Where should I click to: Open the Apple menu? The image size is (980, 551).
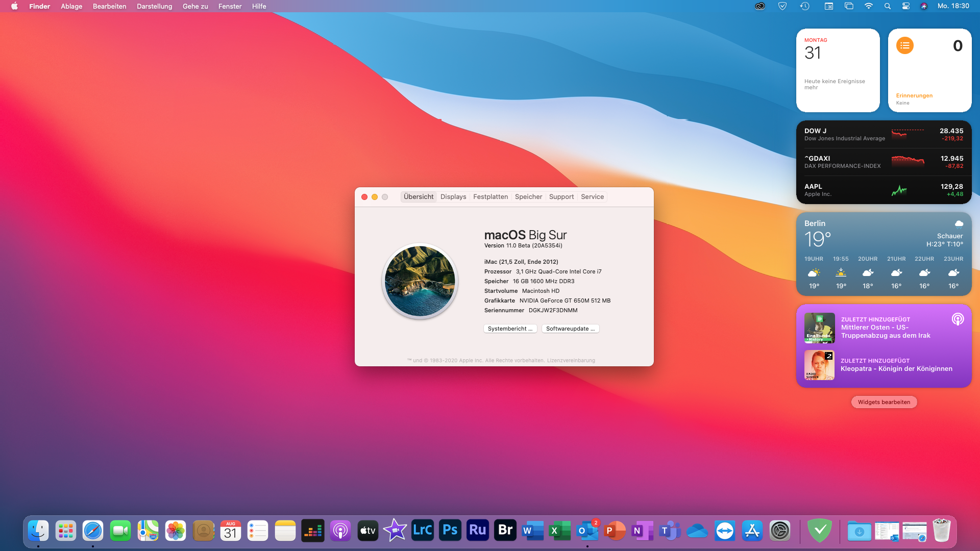(14, 6)
